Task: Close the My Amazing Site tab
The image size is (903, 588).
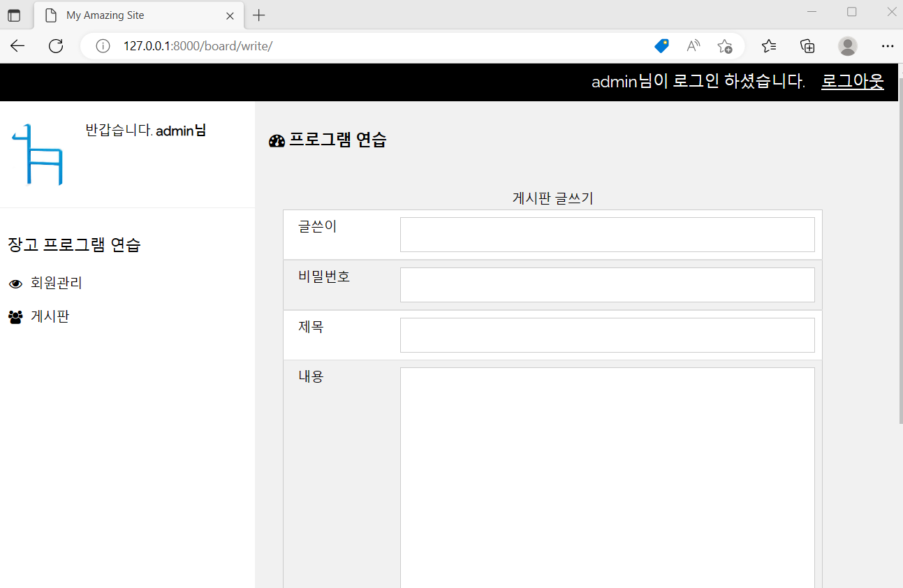Action: click(230, 15)
